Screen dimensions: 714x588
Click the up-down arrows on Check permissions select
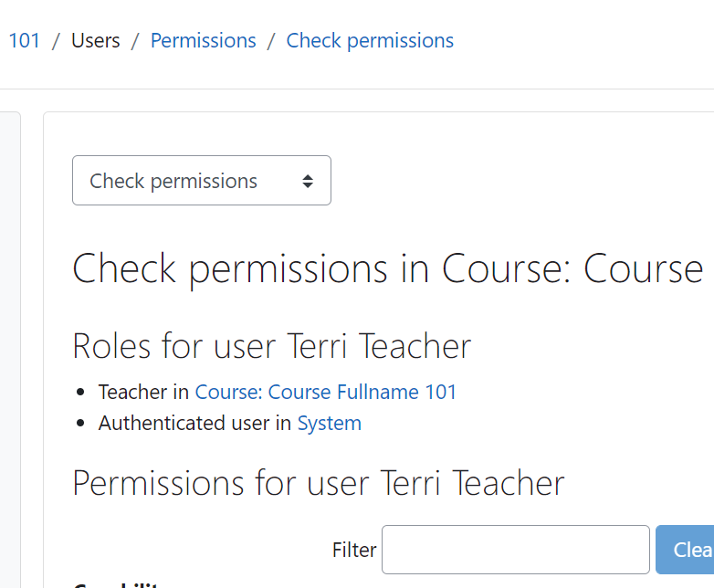tap(308, 182)
